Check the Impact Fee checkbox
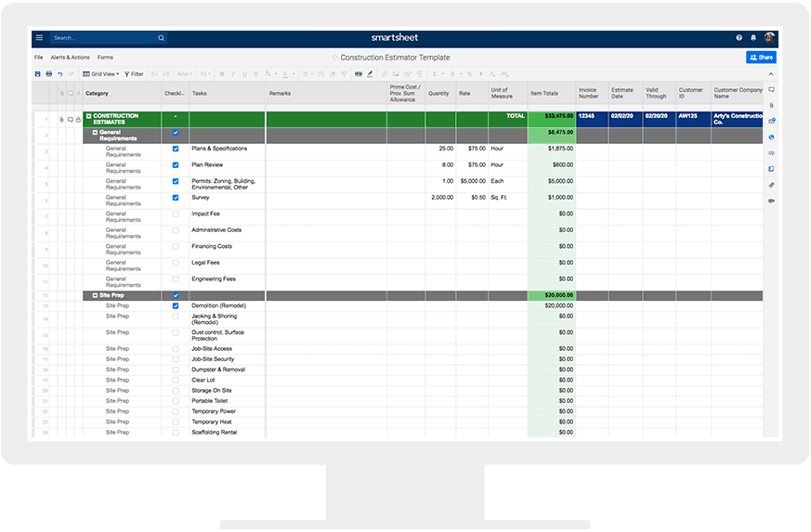Viewport: 811px width, 532px height. 176,214
